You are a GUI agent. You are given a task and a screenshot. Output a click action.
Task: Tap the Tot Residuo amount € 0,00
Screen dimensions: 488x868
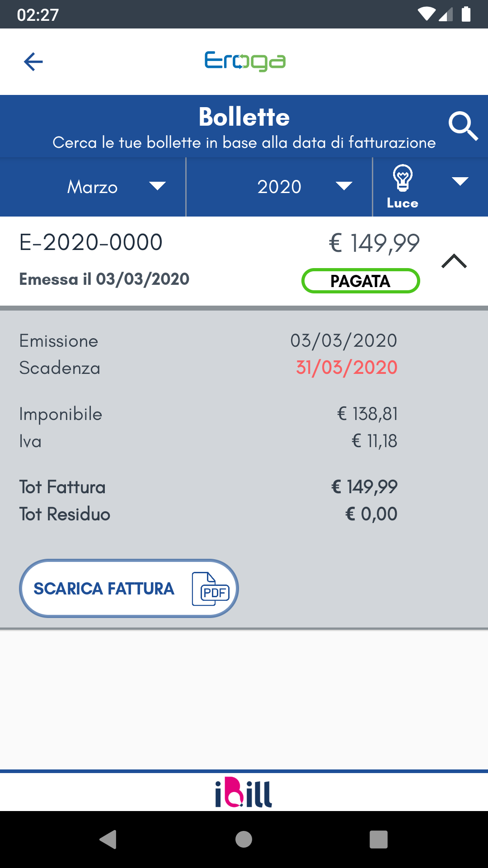click(371, 514)
